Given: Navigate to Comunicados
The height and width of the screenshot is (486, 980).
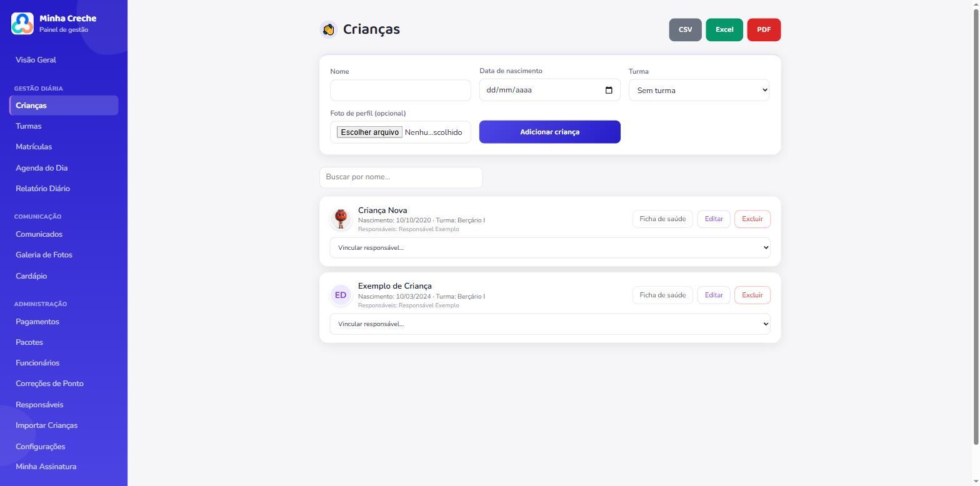Looking at the screenshot, I should (x=39, y=234).
